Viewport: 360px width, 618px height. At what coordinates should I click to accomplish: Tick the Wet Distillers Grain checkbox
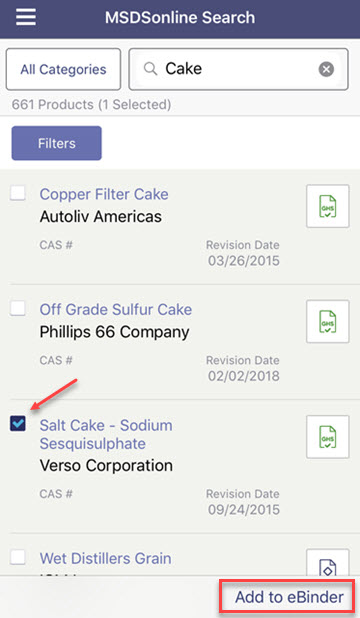(18, 557)
